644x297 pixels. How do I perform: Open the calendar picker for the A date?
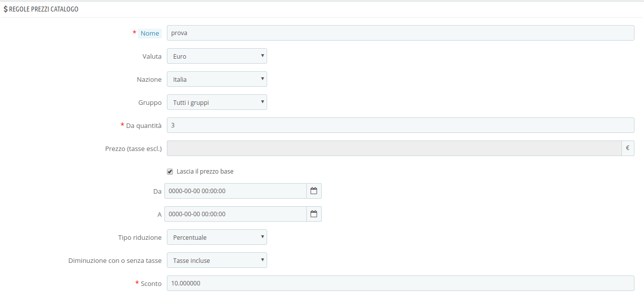point(314,214)
